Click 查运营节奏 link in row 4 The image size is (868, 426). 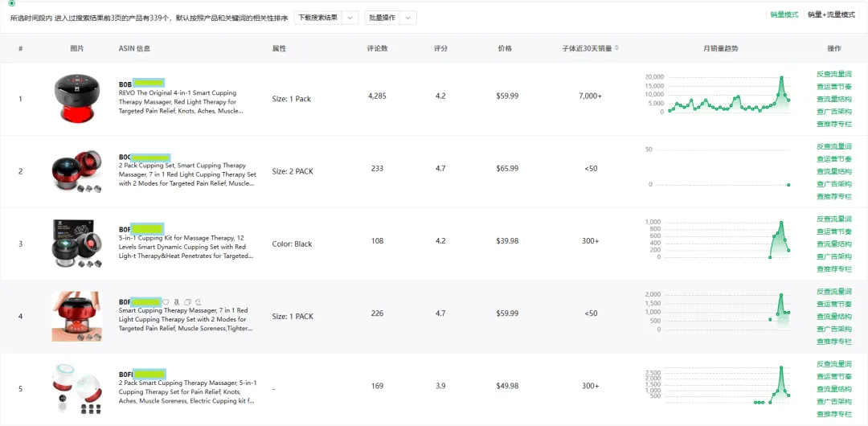[833, 304]
